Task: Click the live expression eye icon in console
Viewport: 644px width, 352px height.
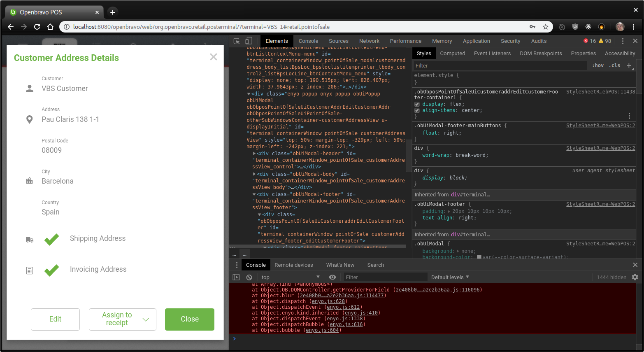Action: pyautogui.click(x=332, y=277)
